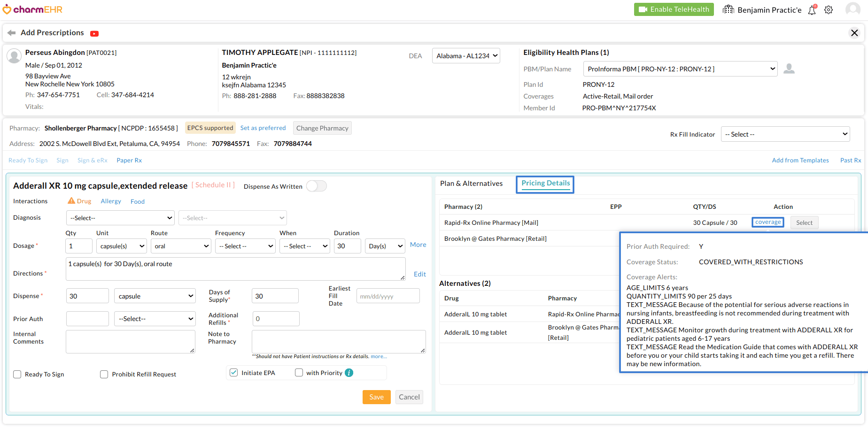Open the YouTube help video icon
The image size is (868, 437).
click(x=94, y=33)
